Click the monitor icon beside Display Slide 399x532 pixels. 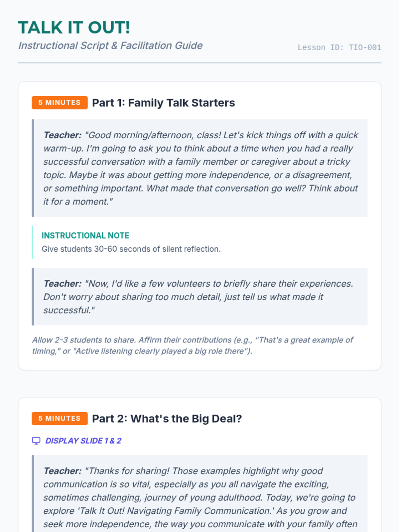click(x=36, y=441)
